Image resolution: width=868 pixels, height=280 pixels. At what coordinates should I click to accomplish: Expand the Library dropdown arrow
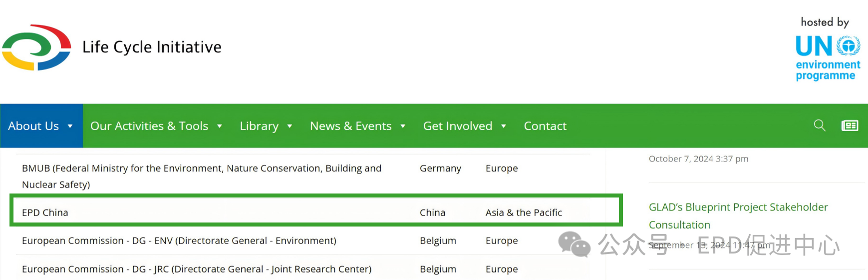pyautogui.click(x=289, y=126)
